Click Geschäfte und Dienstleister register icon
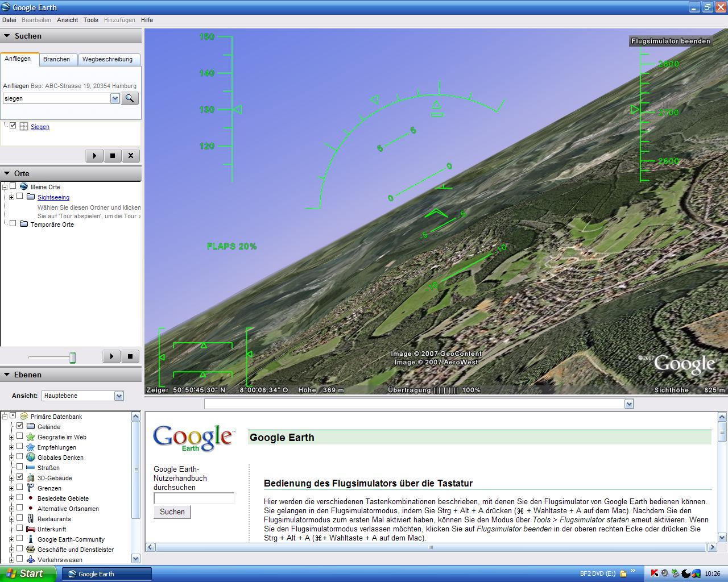 [31, 549]
